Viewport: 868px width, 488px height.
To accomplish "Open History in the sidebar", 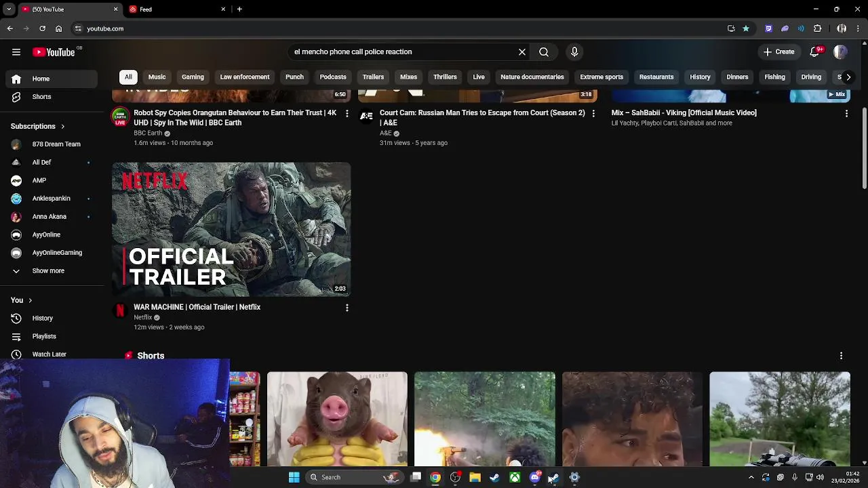I will [x=42, y=318].
